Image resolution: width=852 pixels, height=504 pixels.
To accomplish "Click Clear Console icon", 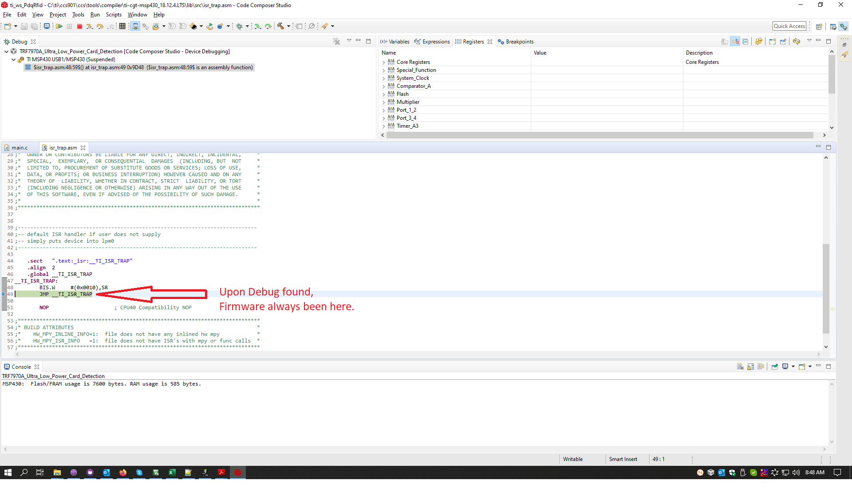I will point(740,367).
